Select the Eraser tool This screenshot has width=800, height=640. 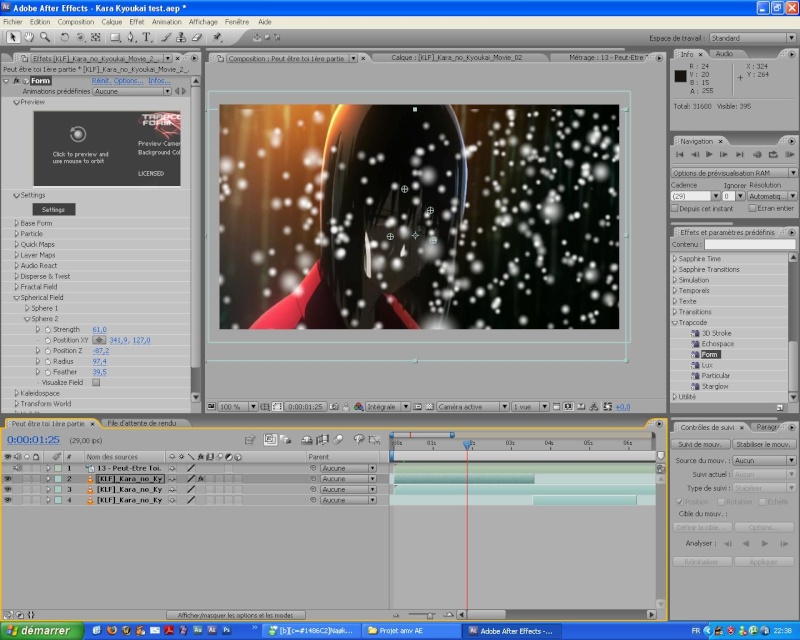[197, 37]
